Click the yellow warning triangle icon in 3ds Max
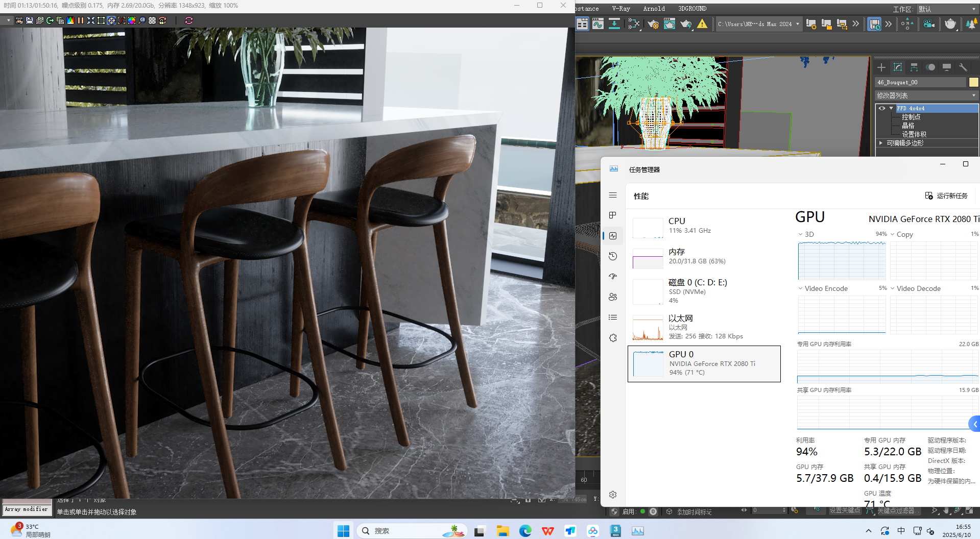 click(x=702, y=24)
